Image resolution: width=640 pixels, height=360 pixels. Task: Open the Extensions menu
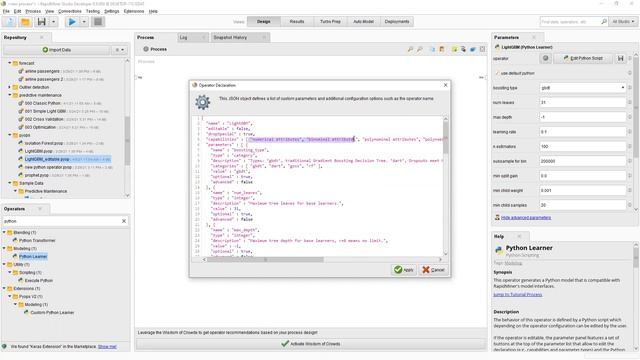click(x=133, y=11)
